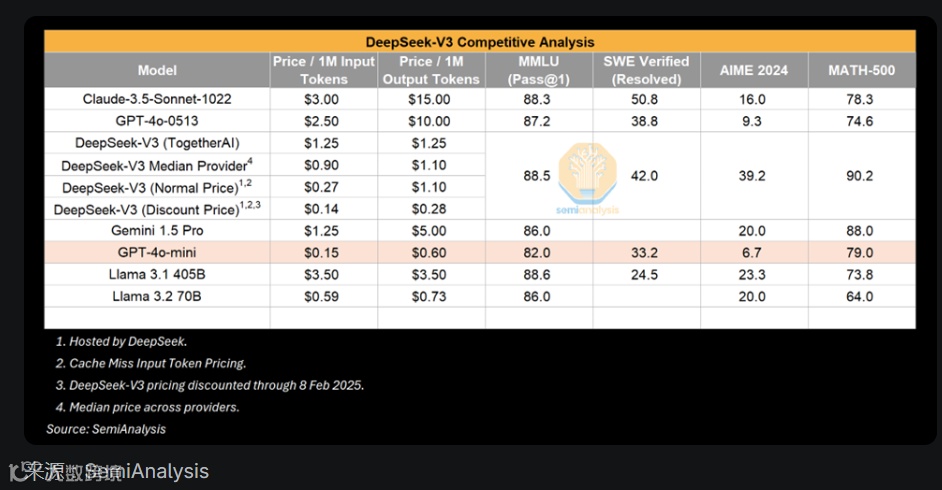Select the 'Model' column header
942x490 pixels.
[x=157, y=70]
